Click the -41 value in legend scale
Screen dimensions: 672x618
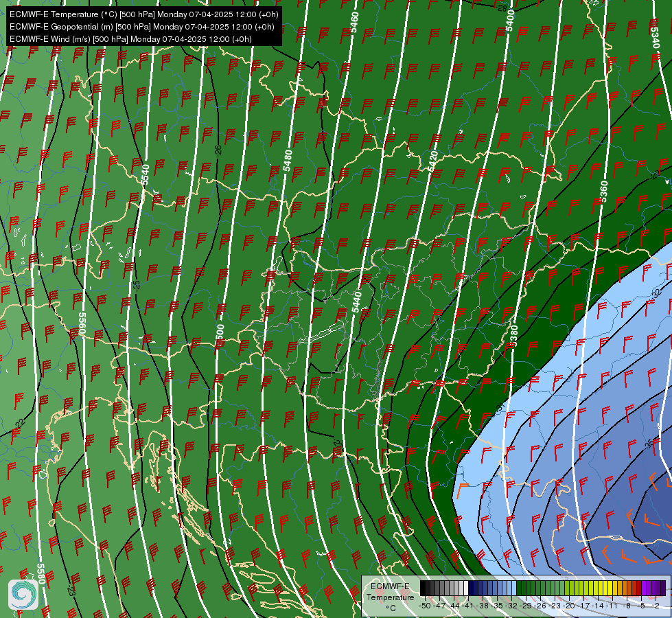(468, 606)
